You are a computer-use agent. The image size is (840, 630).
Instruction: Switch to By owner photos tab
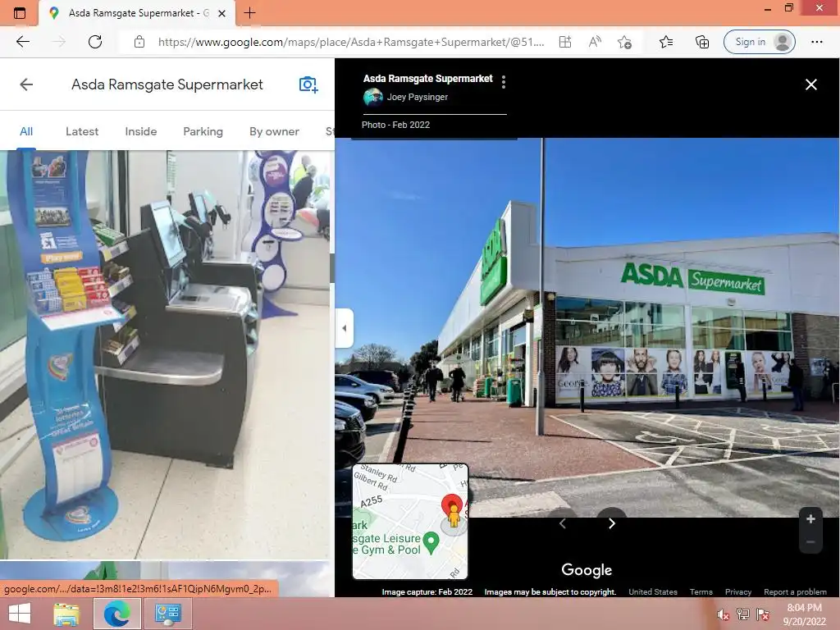click(x=274, y=131)
